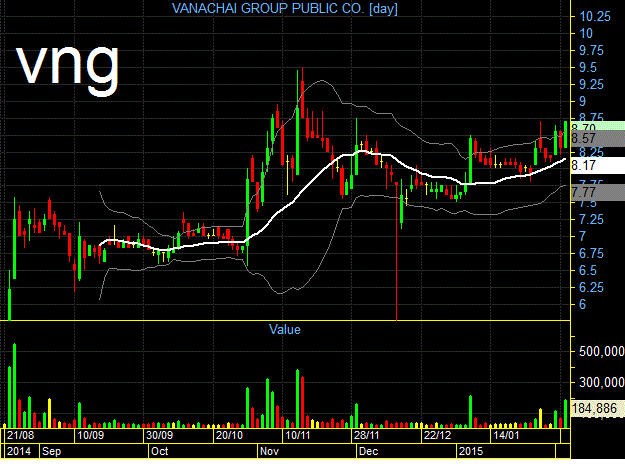The width and height of the screenshot is (625, 466).
Task: Select the 14/01 date marker
Action: point(506,435)
